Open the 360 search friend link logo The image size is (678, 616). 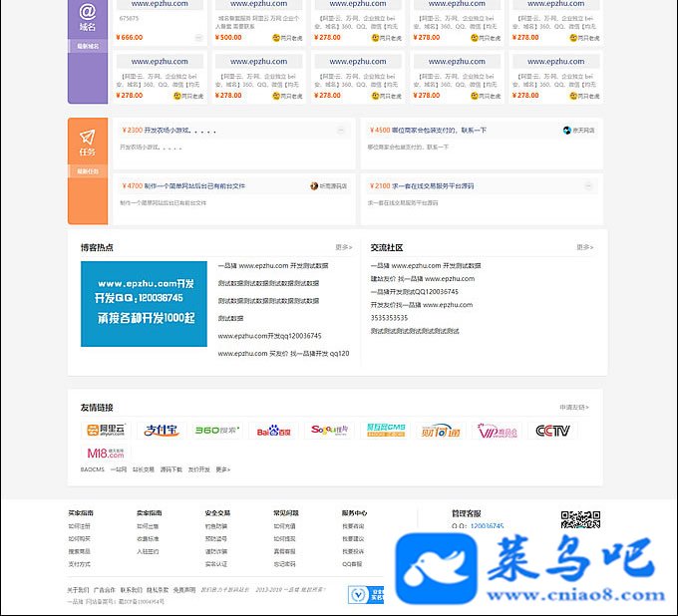217,431
